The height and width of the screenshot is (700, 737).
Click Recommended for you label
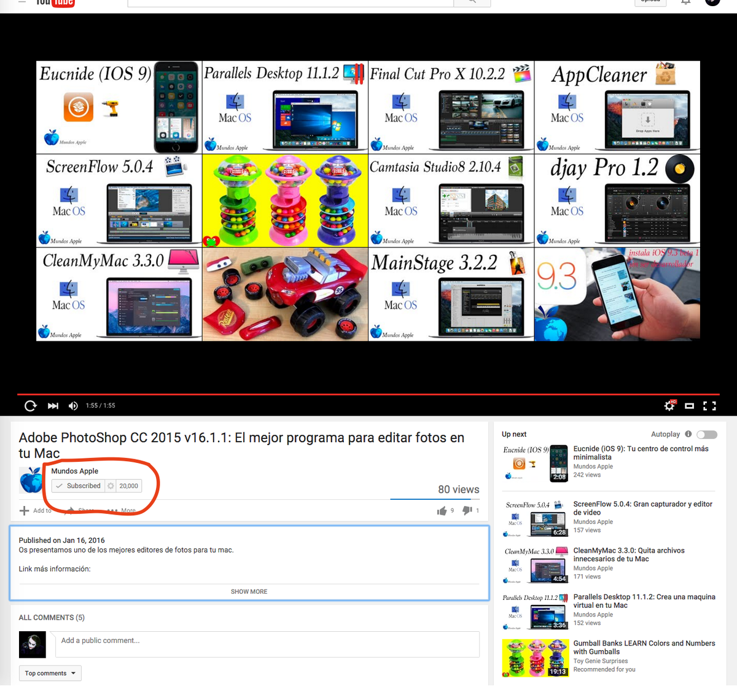click(604, 670)
